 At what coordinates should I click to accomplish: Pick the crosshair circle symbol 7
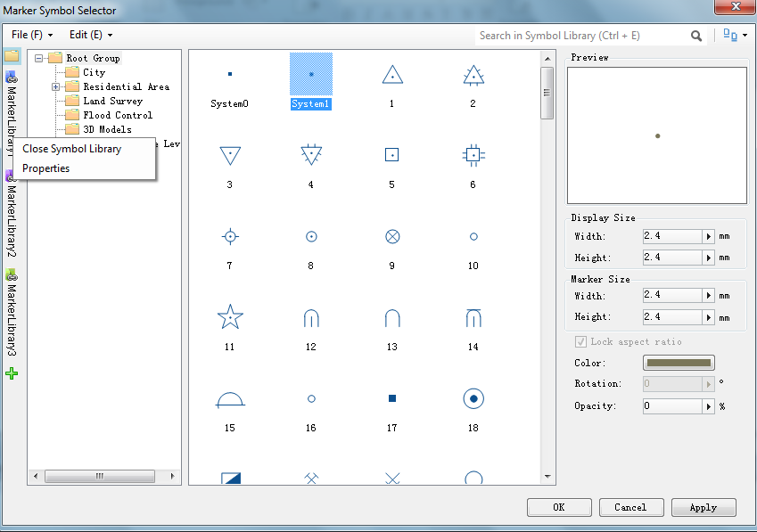coord(230,236)
